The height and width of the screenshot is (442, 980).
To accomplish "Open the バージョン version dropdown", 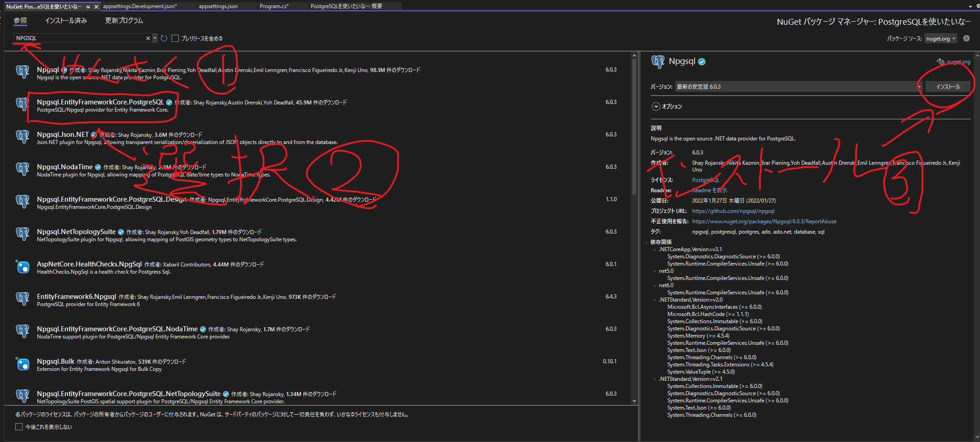I will click(x=920, y=86).
